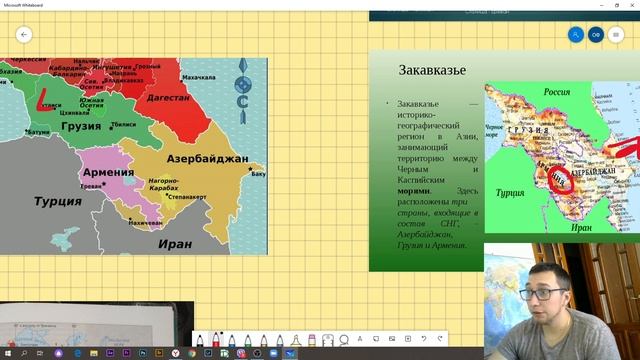Click Батуми city label
The width and height of the screenshot is (640, 360).
coord(39,132)
